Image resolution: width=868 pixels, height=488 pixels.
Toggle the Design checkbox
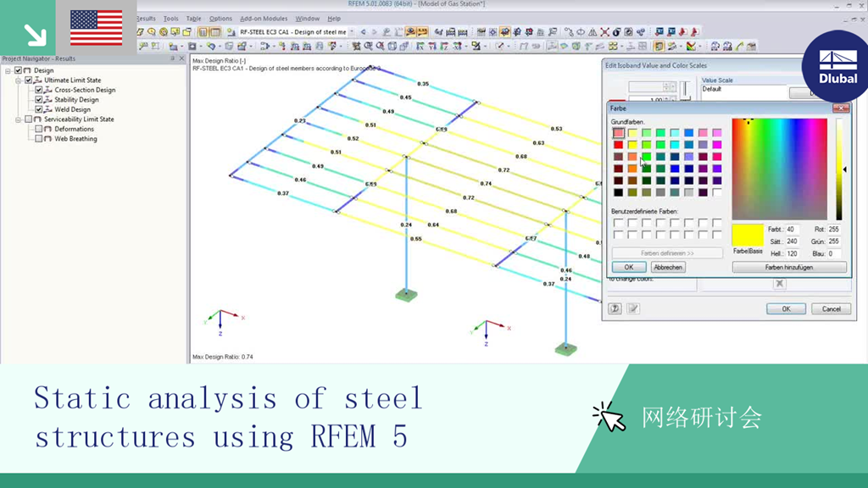[19, 70]
